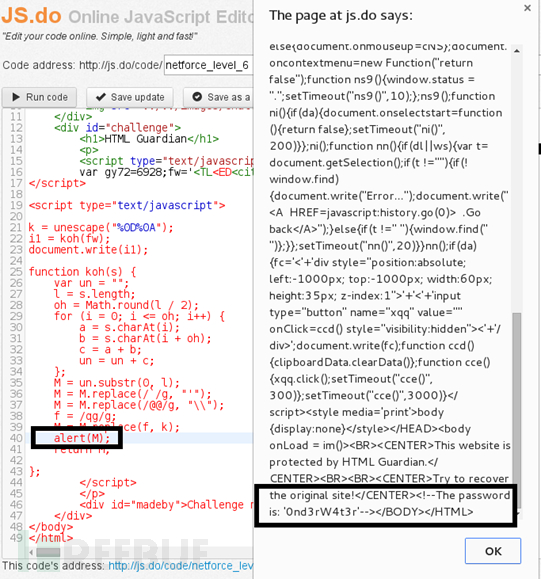Click the line 'M = M.replace(/@@/g, "\\");'
Image resolution: width=541 pixels, height=579 pixels.
coord(139,405)
